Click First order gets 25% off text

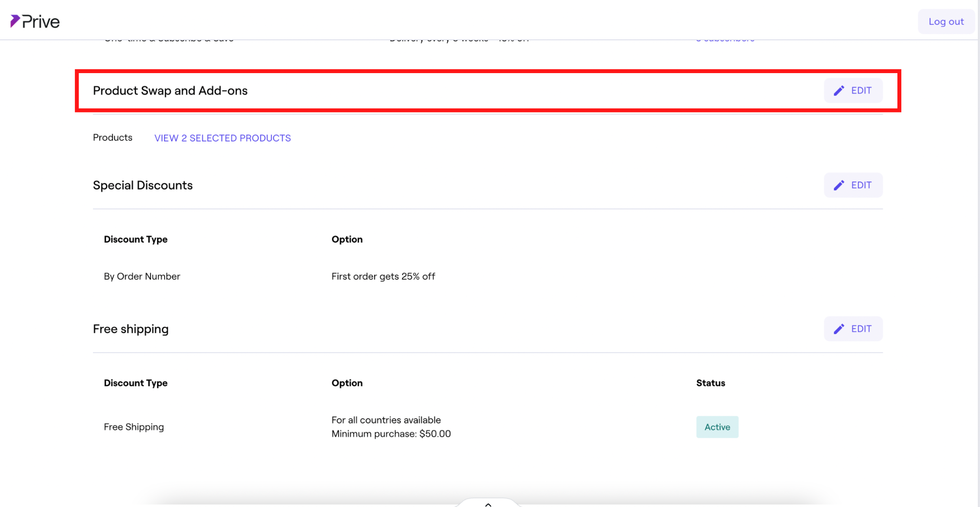(383, 276)
